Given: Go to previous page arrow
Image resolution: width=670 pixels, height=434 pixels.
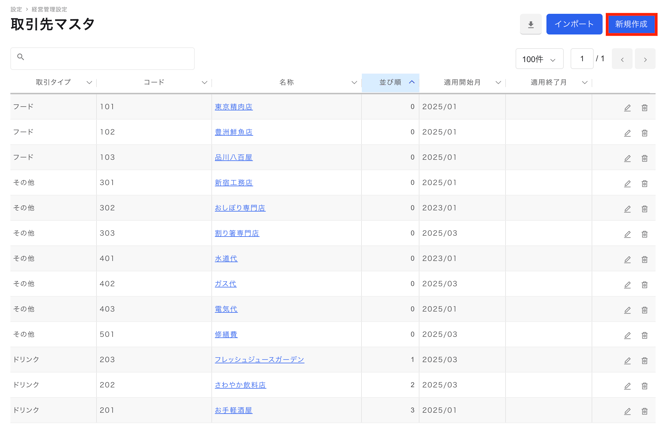Looking at the screenshot, I should [x=622, y=59].
